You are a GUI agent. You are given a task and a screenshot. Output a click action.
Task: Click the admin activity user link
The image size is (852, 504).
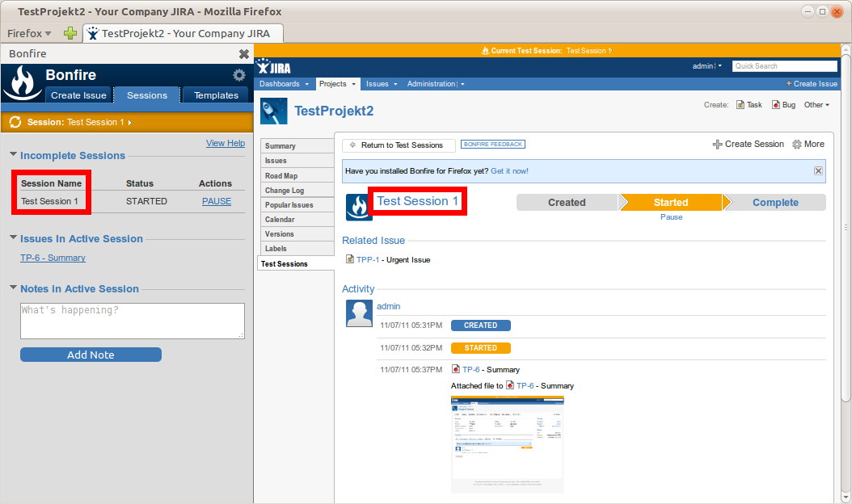point(389,306)
